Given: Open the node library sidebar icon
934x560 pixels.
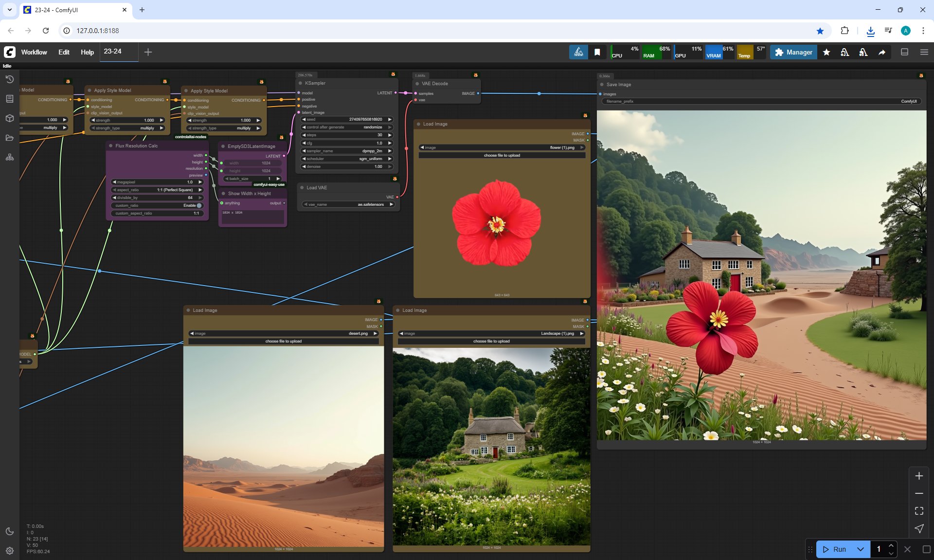Looking at the screenshot, I should click(x=10, y=99).
